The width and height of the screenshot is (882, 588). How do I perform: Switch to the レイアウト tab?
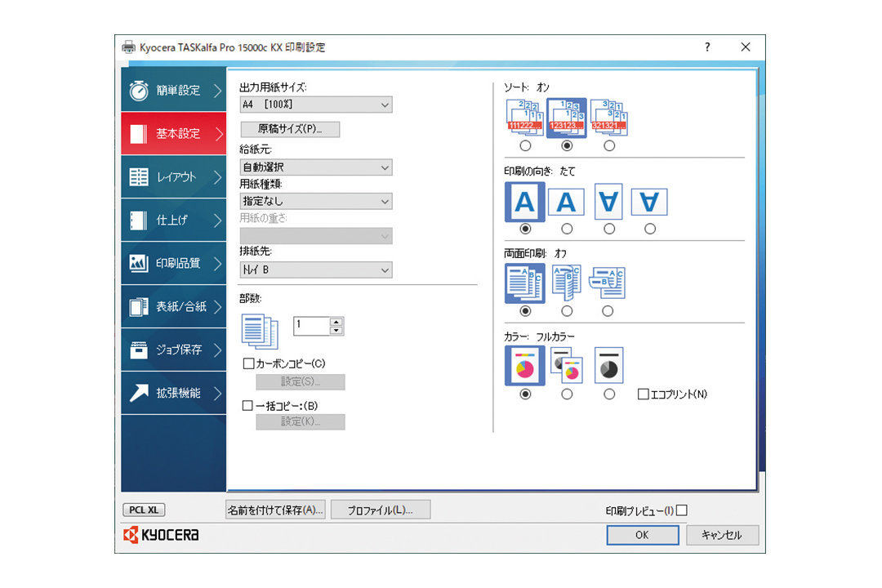[x=174, y=176]
